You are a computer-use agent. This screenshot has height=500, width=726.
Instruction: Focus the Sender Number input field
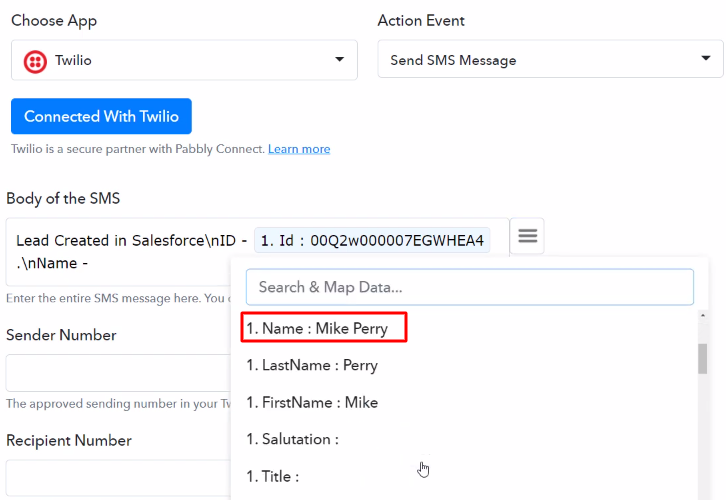coord(119,373)
